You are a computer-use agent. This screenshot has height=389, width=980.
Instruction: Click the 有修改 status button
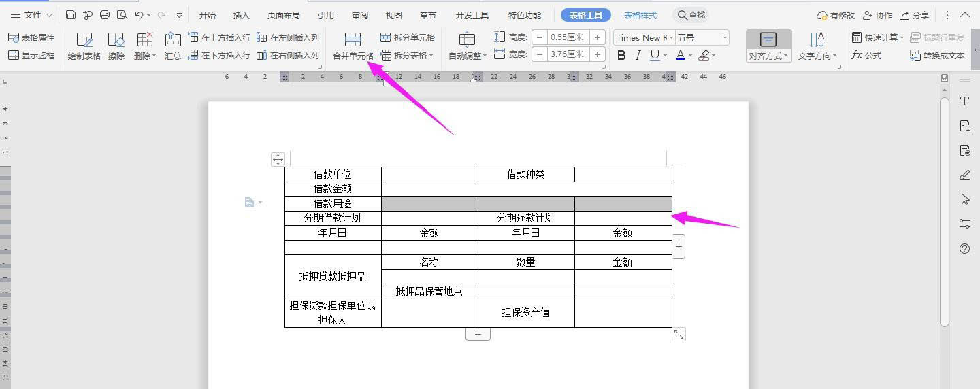click(836, 15)
